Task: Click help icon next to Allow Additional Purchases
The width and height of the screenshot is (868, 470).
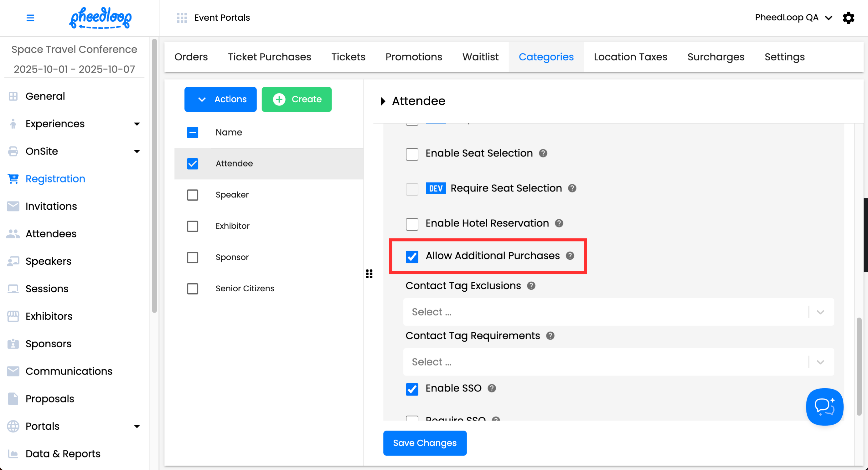Action: tap(570, 256)
